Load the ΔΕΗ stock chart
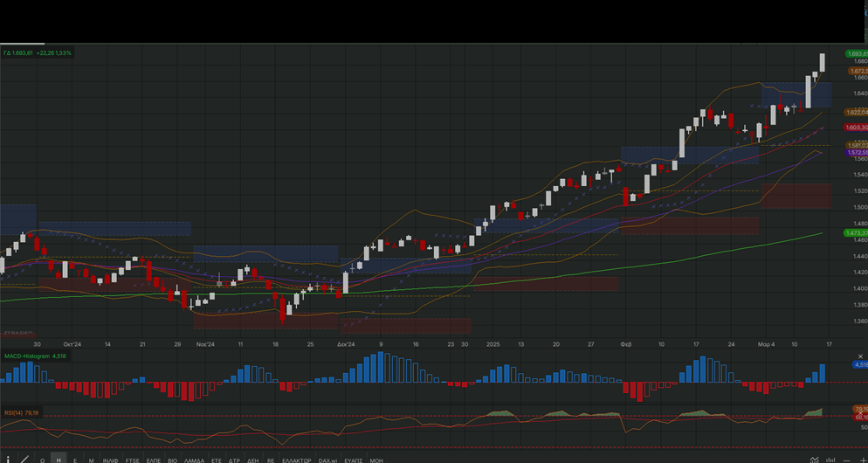 (x=253, y=460)
